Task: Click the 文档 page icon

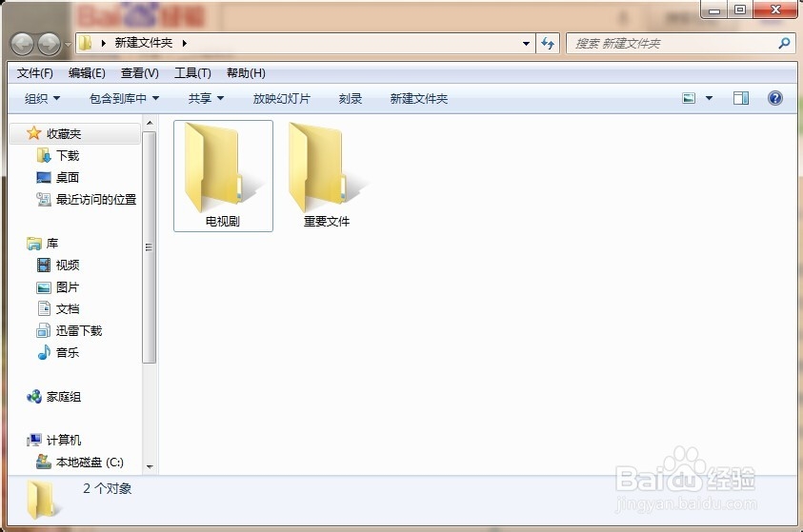Action: [44, 308]
